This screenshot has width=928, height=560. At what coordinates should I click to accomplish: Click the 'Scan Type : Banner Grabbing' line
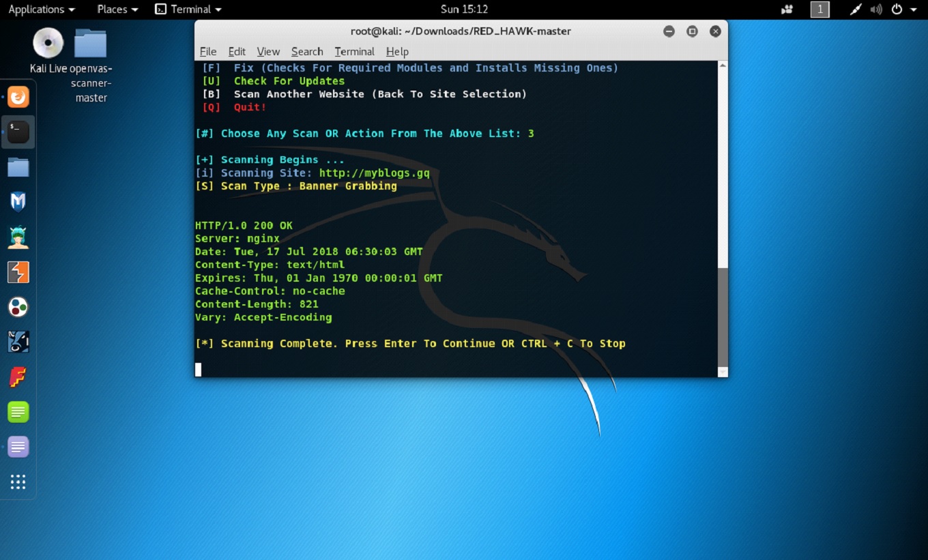click(296, 186)
